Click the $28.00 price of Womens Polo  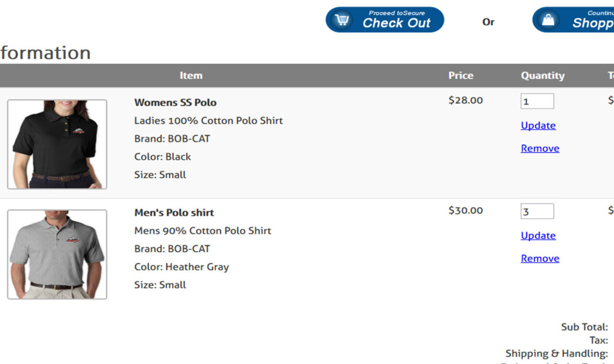(465, 100)
